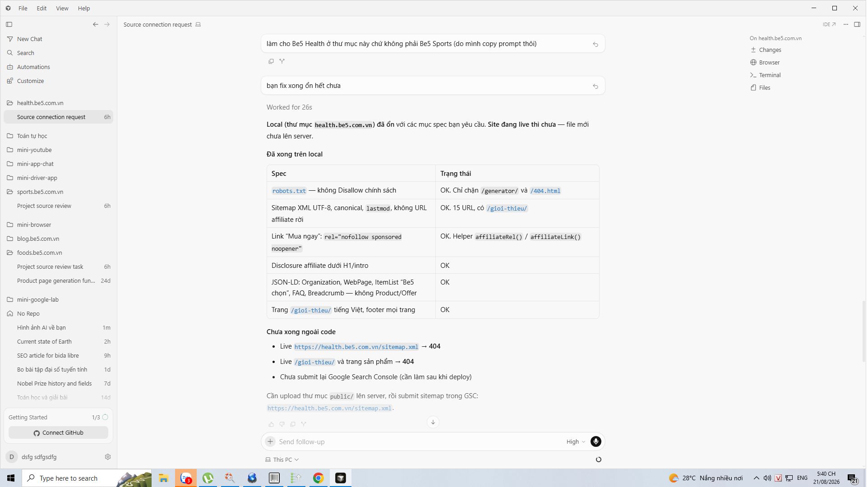Open the SEO article for bida libre chat

point(58,356)
